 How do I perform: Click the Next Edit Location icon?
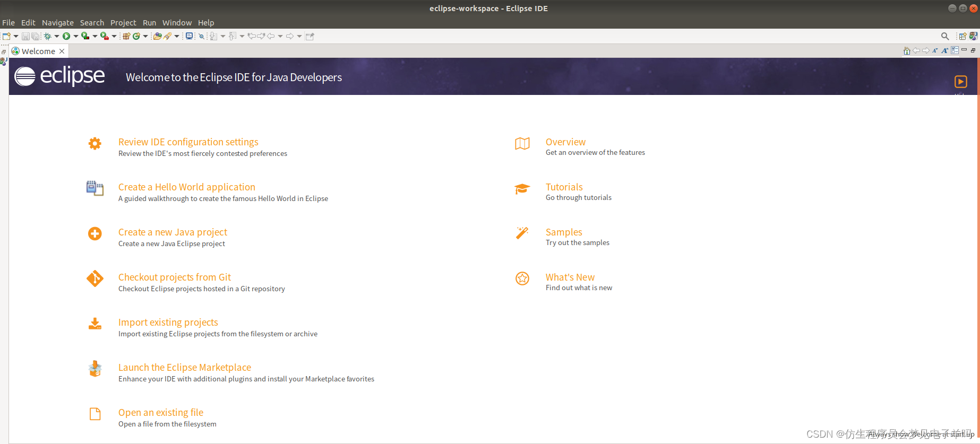pos(261,36)
